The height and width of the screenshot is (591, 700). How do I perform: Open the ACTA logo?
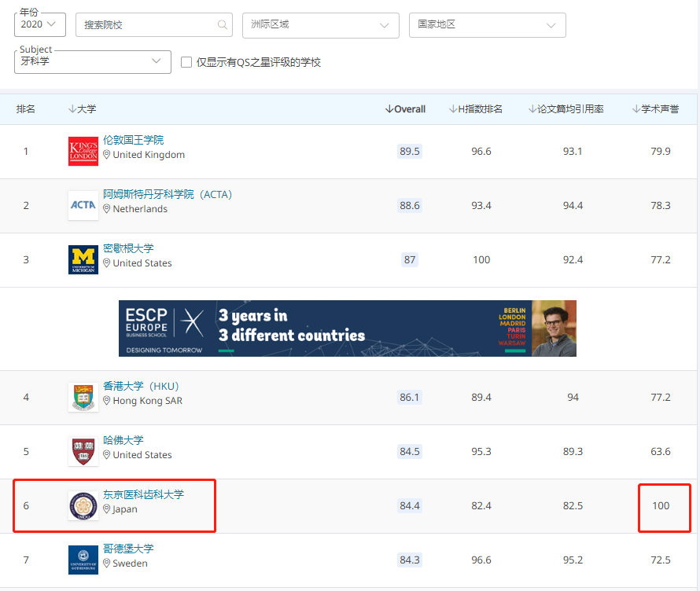[83, 205]
